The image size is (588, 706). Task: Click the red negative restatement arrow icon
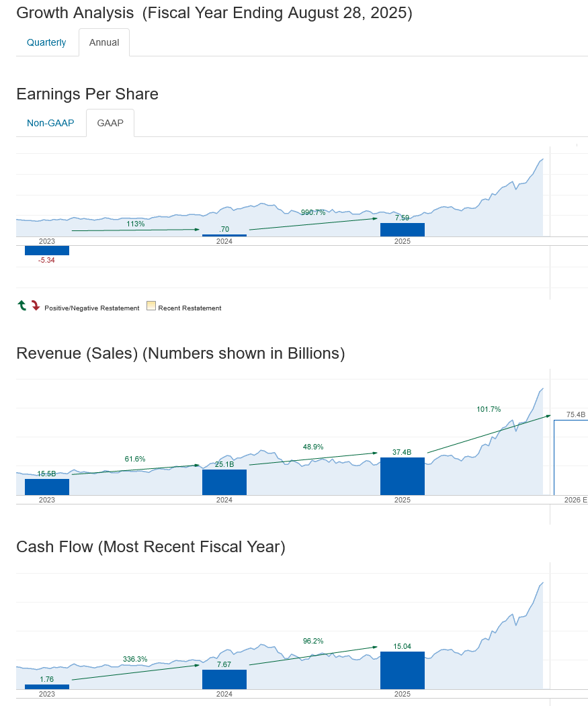[36, 306]
